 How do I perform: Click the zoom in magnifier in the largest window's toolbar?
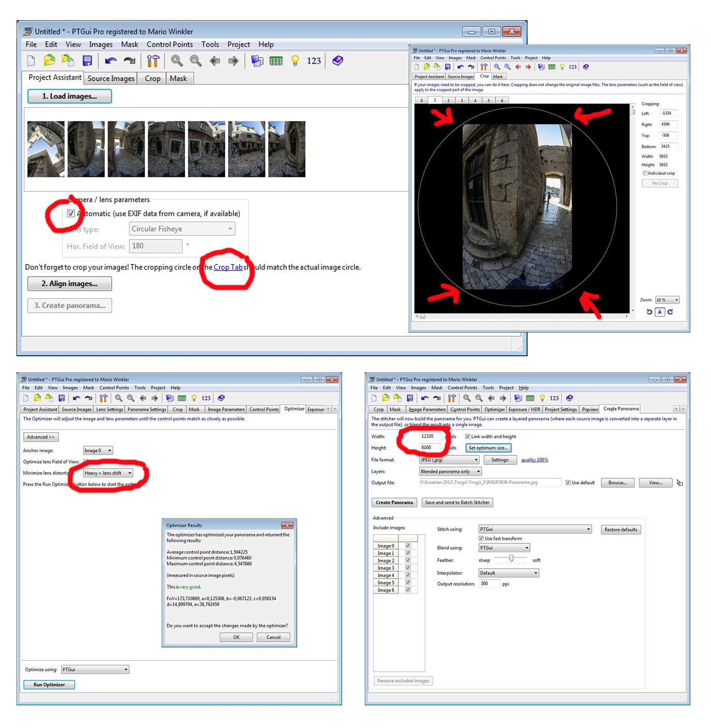[177, 61]
